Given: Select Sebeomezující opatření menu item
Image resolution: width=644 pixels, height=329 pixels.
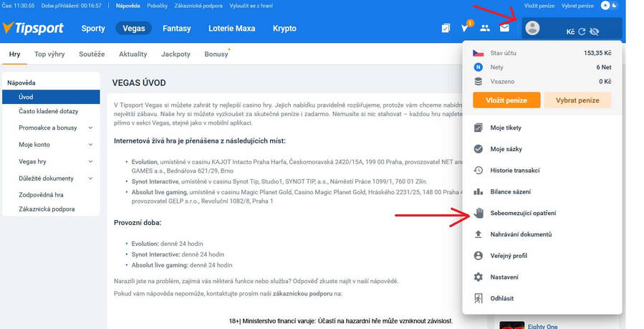Looking at the screenshot, I should point(523,213).
